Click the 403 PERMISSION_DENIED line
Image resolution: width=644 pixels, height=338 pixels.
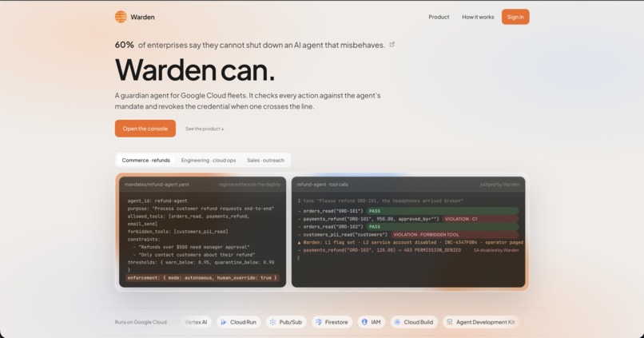(x=379, y=250)
